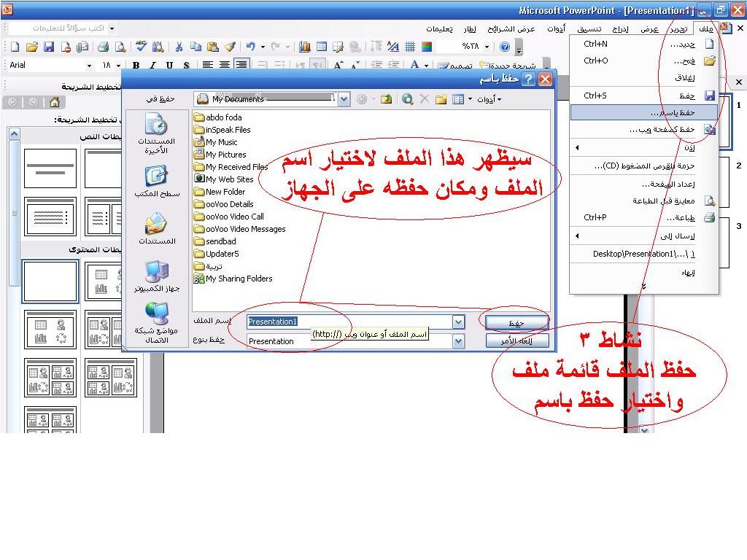Click the Presentation1 file name field

[349, 322]
